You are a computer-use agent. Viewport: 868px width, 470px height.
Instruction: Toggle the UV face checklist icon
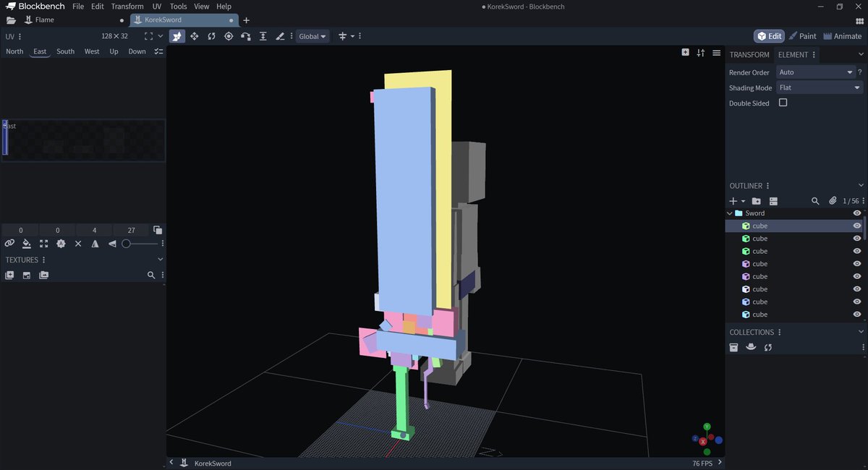pyautogui.click(x=158, y=51)
